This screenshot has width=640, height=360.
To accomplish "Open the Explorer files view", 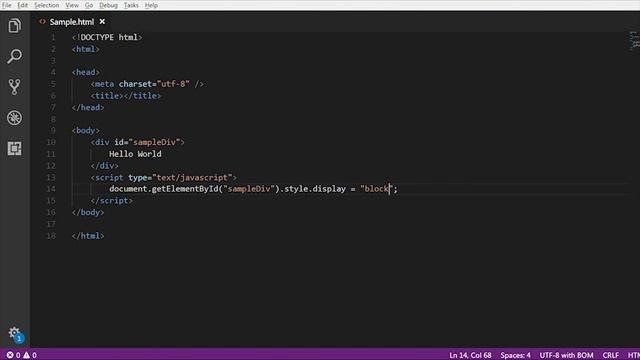I will pos(14,26).
